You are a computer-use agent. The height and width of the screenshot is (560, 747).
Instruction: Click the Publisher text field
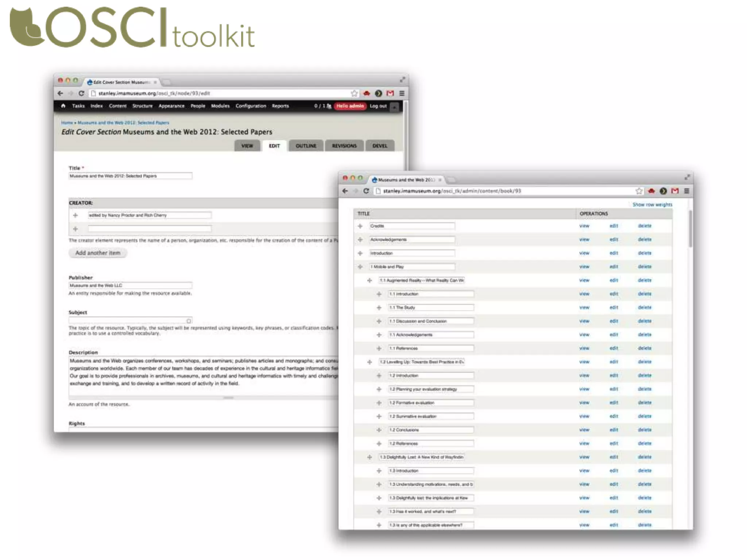click(x=130, y=285)
